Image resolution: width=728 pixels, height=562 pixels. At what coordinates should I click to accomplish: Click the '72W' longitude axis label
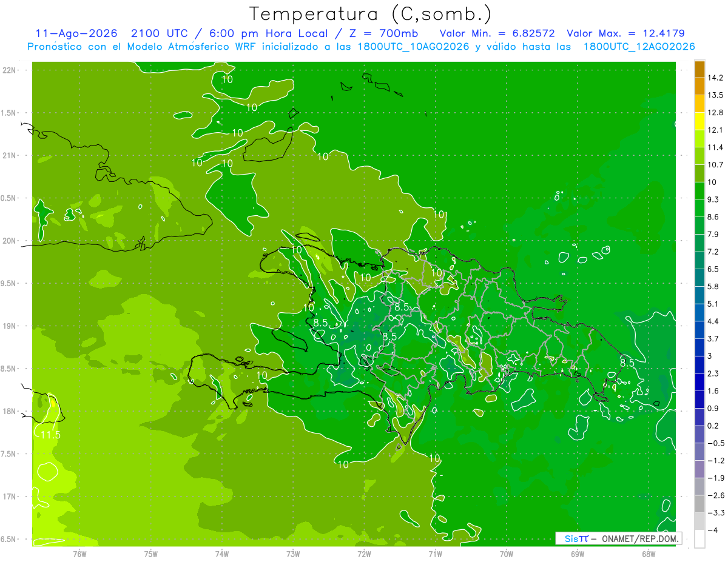(364, 554)
